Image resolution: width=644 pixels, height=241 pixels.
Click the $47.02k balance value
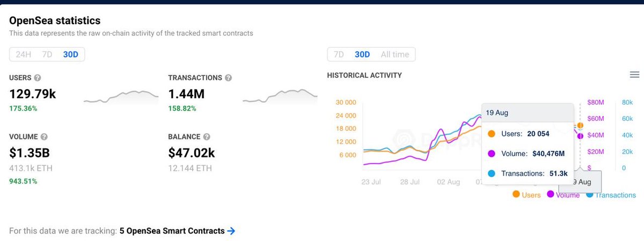point(192,153)
